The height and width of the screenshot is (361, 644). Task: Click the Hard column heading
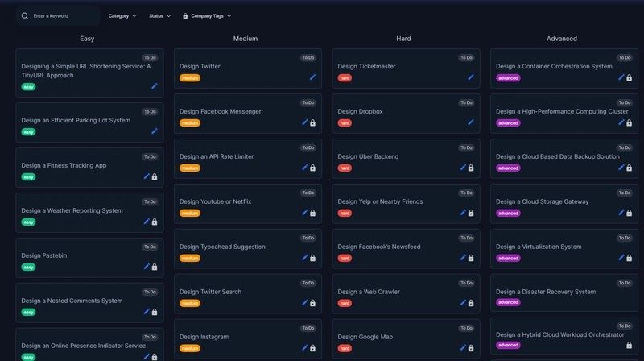pyautogui.click(x=403, y=38)
